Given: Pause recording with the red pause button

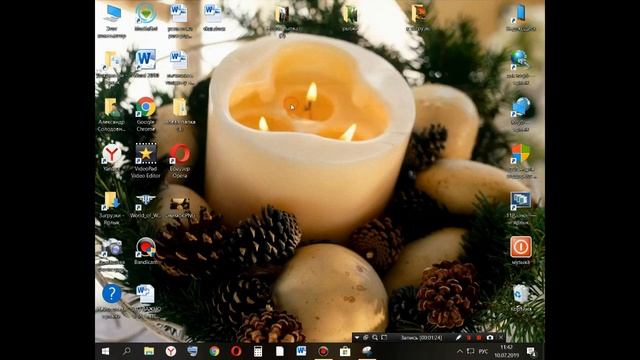Looking at the screenshot, I should coord(469,338).
